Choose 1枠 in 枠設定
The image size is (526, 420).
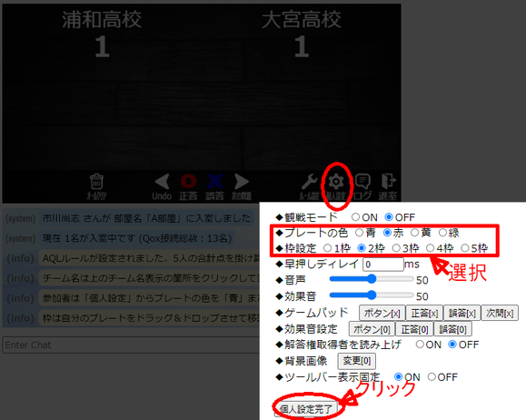pyautogui.click(x=327, y=248)
